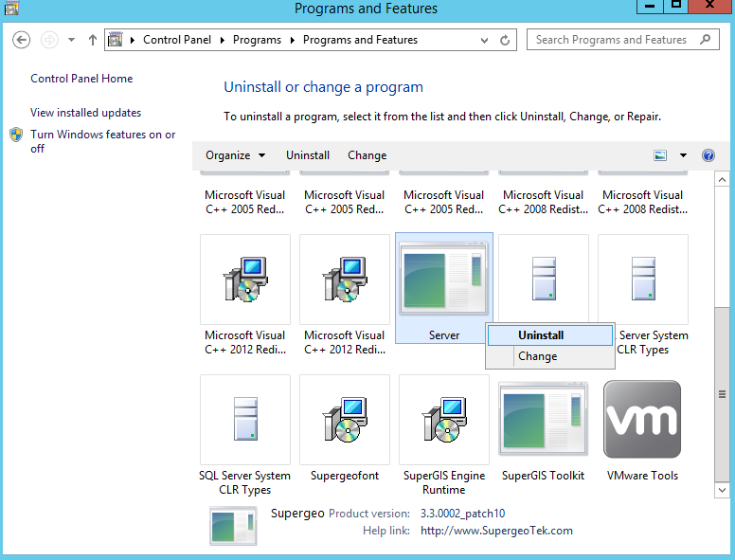Viewport: 735px width, 560px height.
Task: Open recent locations dropdown arrow
Action: [x=71, y=40]
